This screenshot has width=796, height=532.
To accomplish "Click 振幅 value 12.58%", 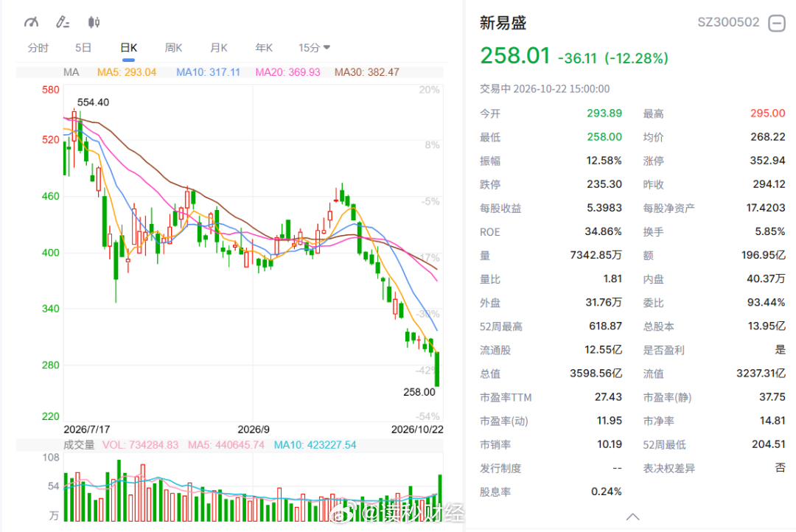I will tap(604, 161).
